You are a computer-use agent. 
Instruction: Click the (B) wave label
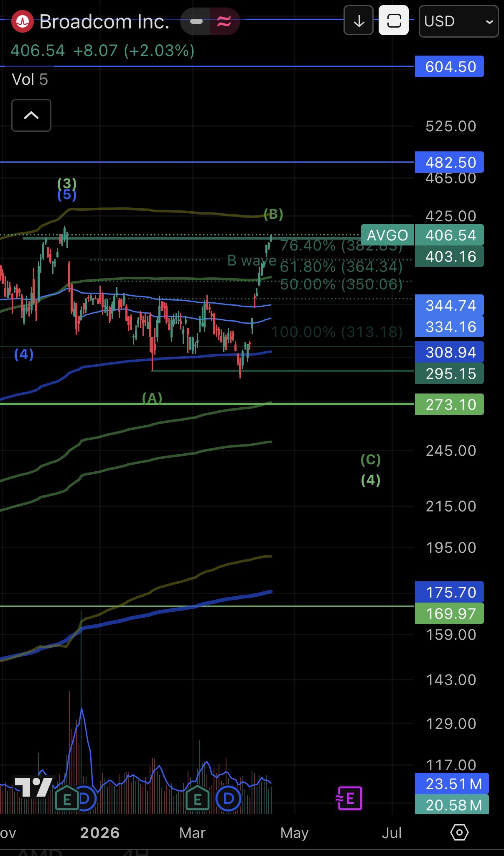coord(274,214)
